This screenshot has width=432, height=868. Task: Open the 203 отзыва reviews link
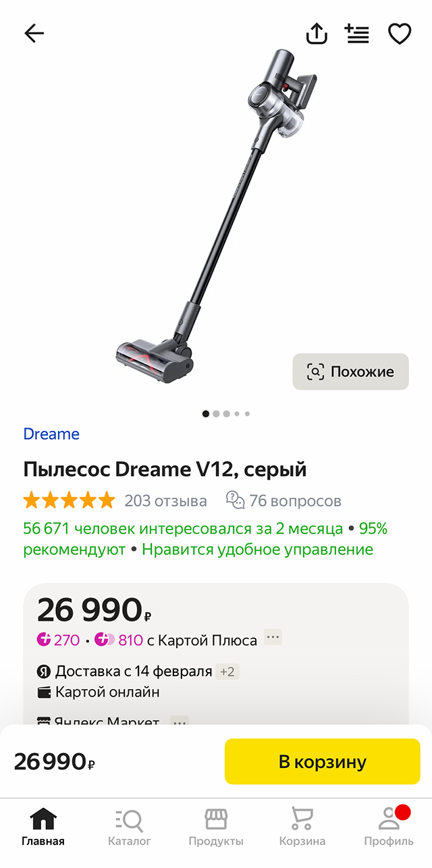[x=165, y=501]
